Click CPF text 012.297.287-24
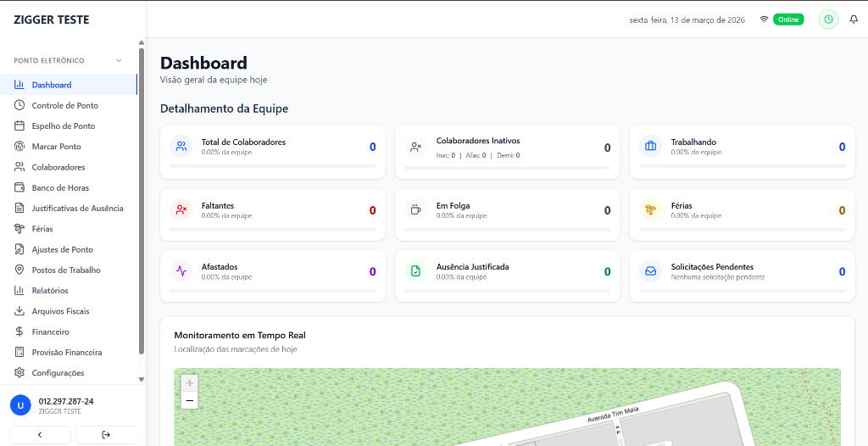 tap(66, 401)
